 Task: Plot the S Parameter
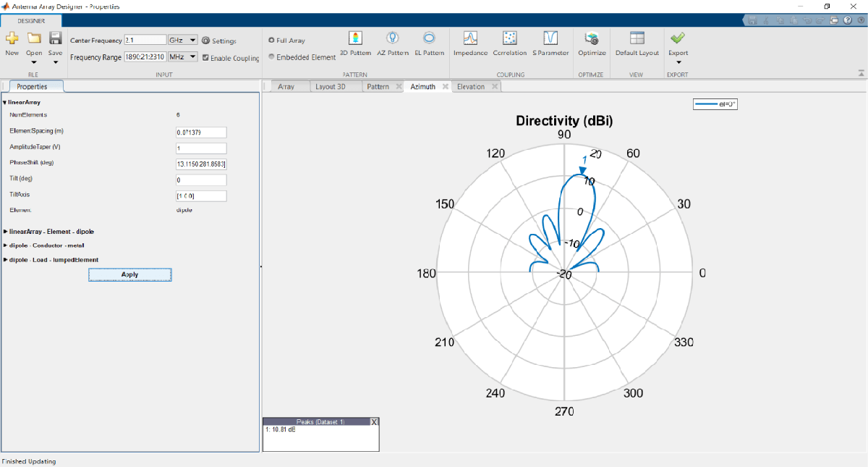coord(550,39)
